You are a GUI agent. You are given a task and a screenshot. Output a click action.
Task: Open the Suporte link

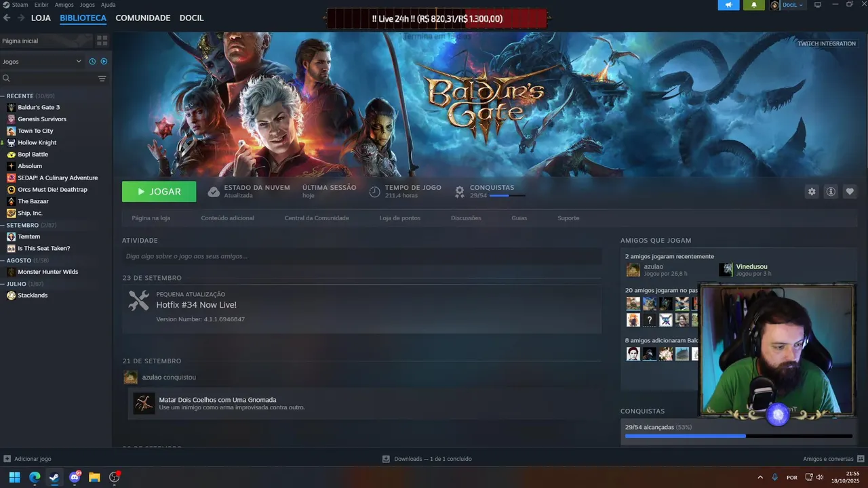pos(568,218)
